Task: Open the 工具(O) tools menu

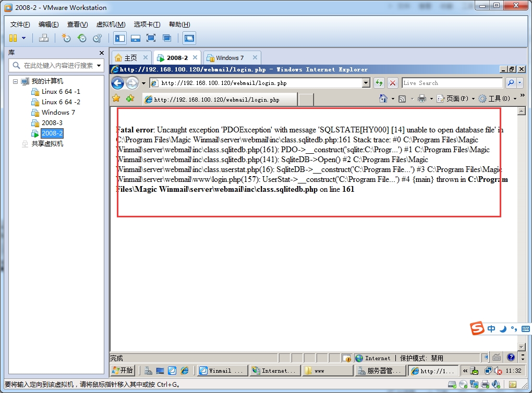Action: pos(498,99)
